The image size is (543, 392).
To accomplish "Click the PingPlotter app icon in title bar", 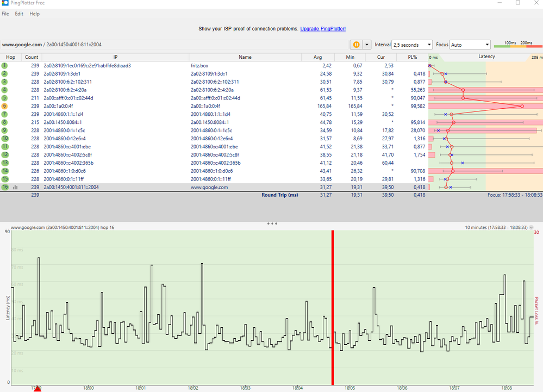I will pos(5,3).
